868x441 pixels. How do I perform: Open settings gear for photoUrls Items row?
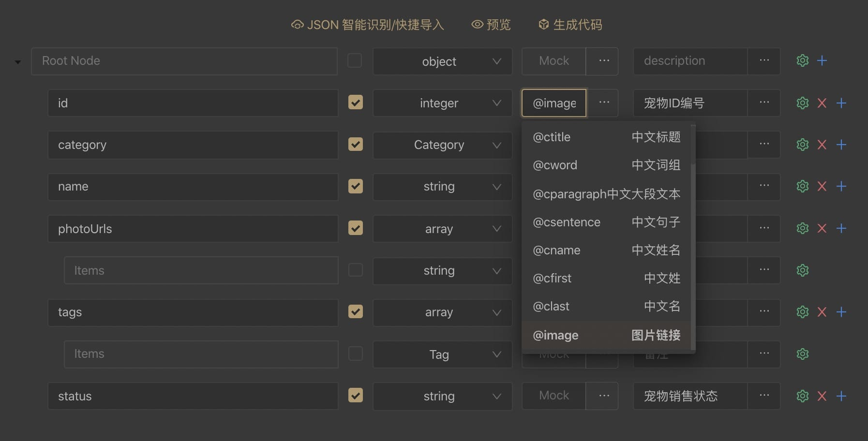pos(802,270)
